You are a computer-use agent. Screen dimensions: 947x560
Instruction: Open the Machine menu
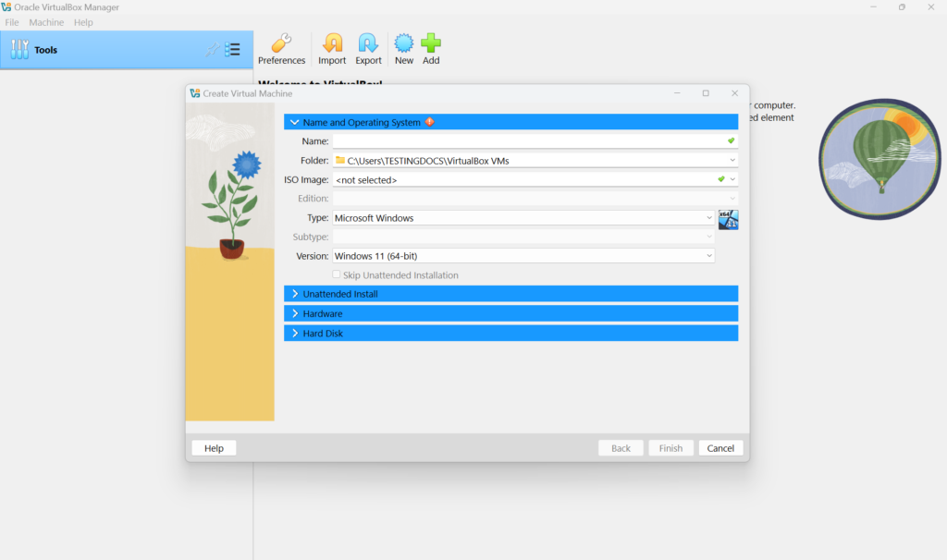tap(46, 21)
